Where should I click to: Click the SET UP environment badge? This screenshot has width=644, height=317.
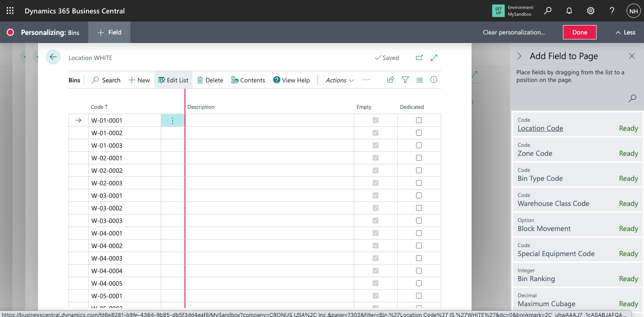pyautogui.click(x=498, y=11)
